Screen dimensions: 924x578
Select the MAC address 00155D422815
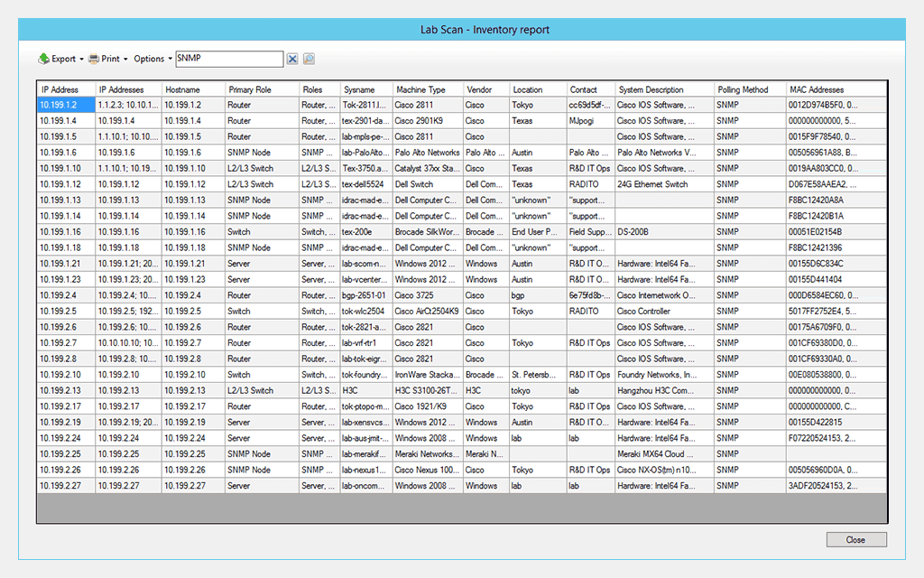[836, 423]
